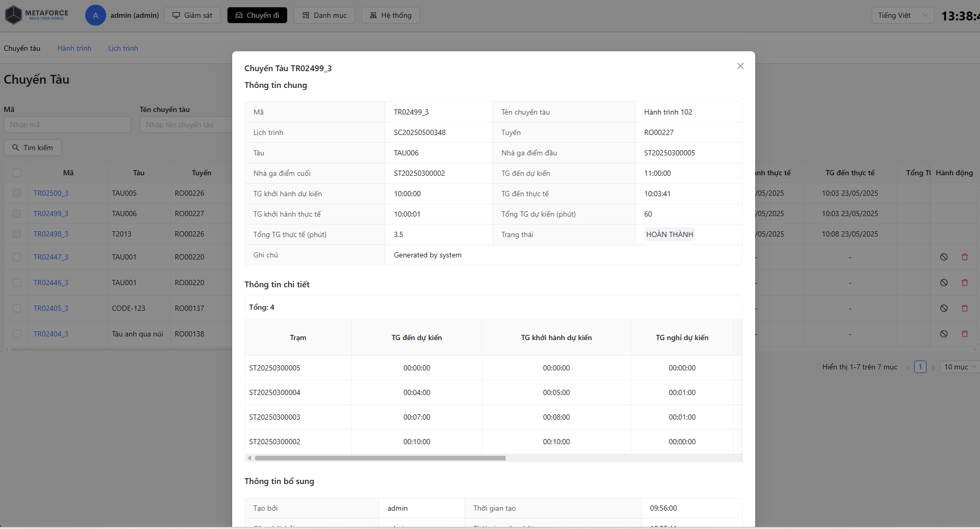Click the cancel icon in the last table row

(943, 334)
